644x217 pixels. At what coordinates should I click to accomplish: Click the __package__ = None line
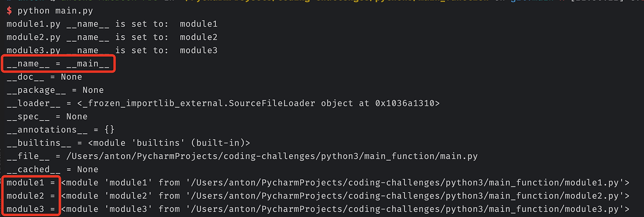tap(55, 90)
